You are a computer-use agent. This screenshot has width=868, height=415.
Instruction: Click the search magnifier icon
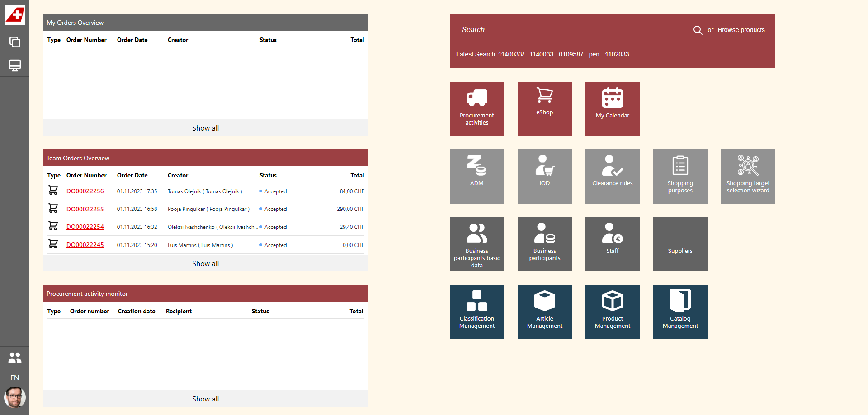point(698,30)
